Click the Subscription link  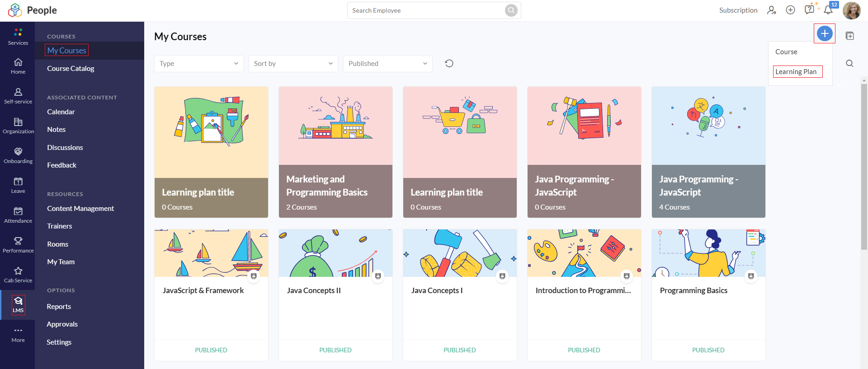pos(738,10)
